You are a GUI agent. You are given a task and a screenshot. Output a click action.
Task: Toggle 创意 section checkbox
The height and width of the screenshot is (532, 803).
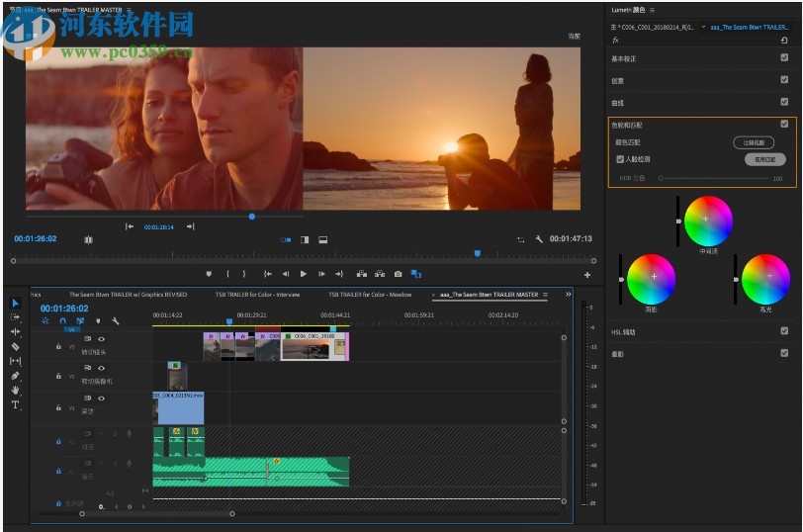[784, 79]
